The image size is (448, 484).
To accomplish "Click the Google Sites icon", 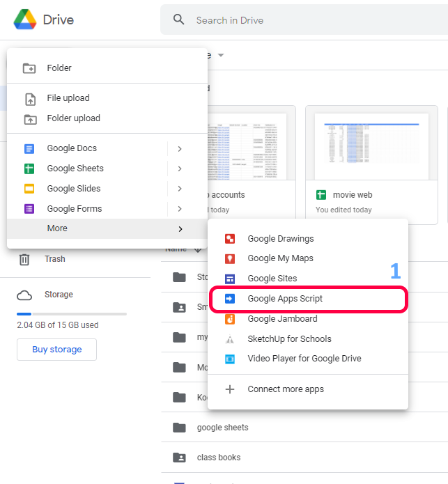I will (230, 279).
